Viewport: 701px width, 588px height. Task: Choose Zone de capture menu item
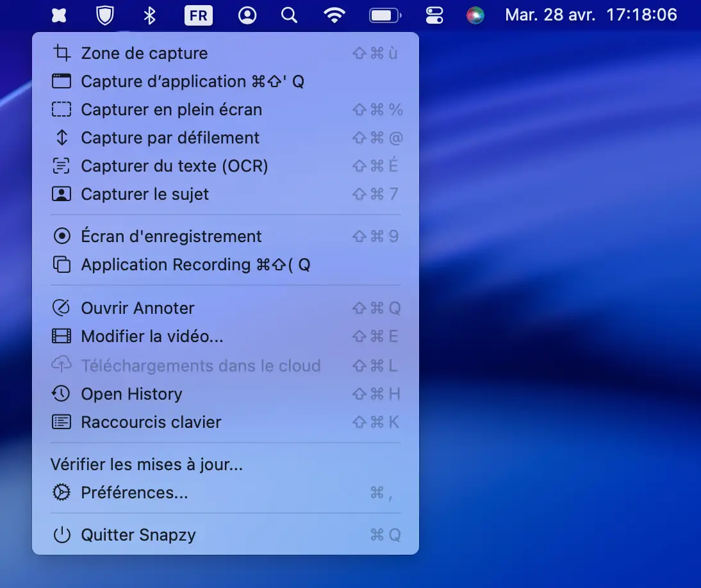[226, 53]
